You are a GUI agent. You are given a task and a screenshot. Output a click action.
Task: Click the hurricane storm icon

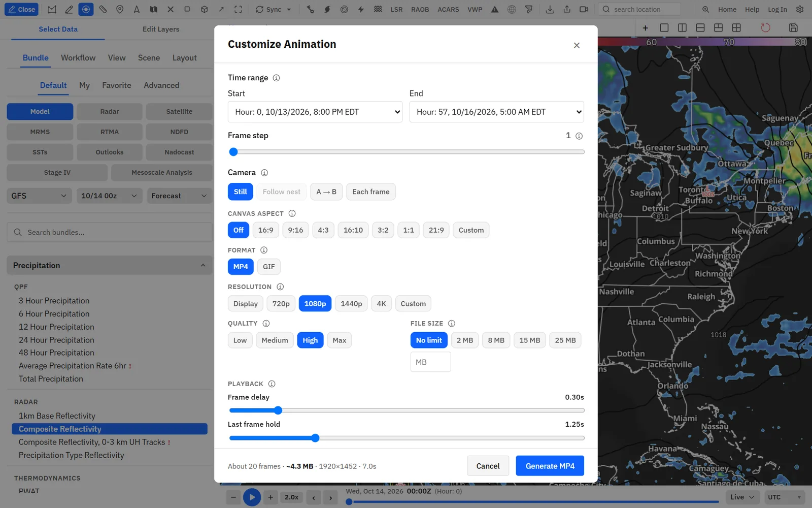tap(327, 9)
